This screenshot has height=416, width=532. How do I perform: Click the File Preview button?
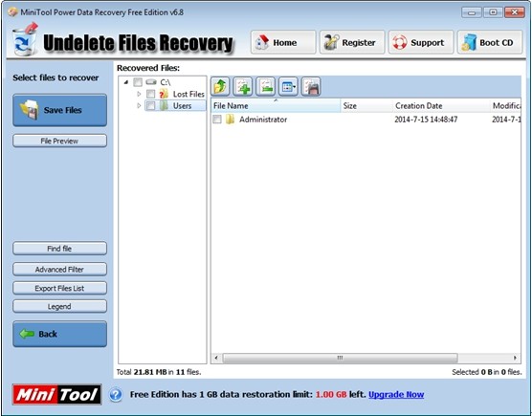[59, 141]
